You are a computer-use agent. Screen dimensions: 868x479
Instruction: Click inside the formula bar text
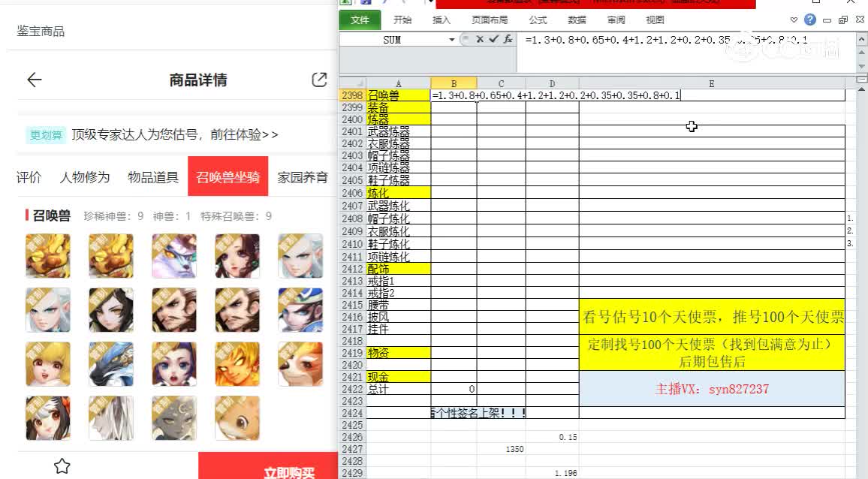666,40
